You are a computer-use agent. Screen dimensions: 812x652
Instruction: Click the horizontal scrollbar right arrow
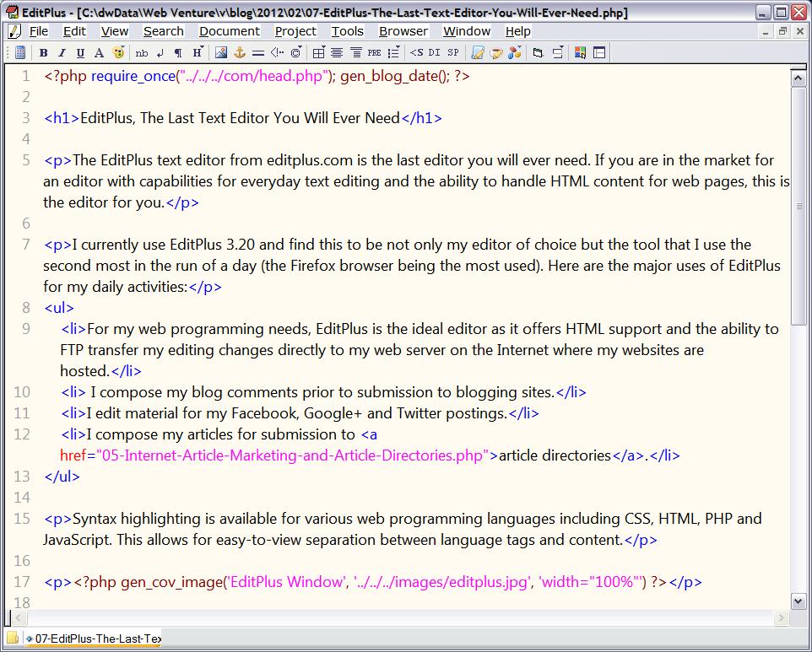[781, 617]
